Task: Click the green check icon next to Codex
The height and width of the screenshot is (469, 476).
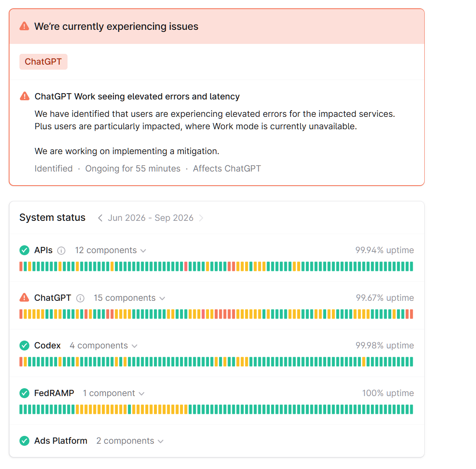Action: pos(24,346)
